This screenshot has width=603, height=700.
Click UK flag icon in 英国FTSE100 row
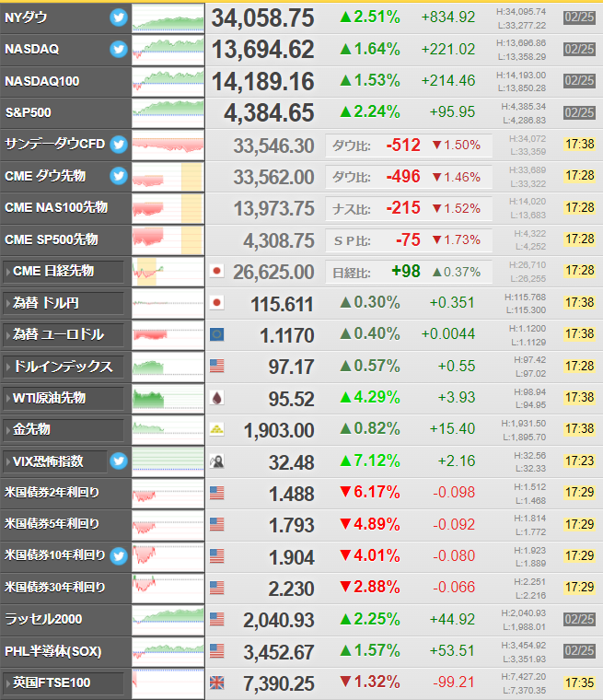[x=217, y=682]
